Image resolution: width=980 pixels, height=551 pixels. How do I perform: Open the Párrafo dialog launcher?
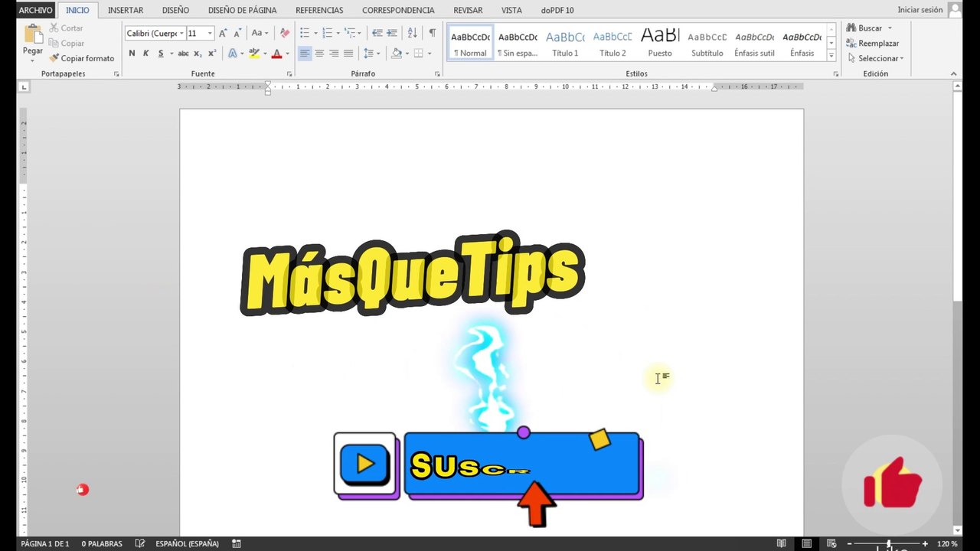(437, 74)
